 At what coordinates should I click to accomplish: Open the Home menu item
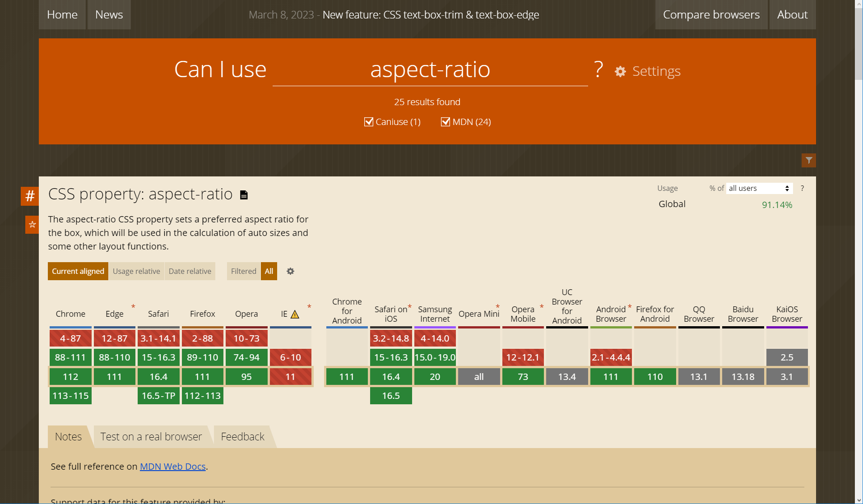click(x=62, y=14)
